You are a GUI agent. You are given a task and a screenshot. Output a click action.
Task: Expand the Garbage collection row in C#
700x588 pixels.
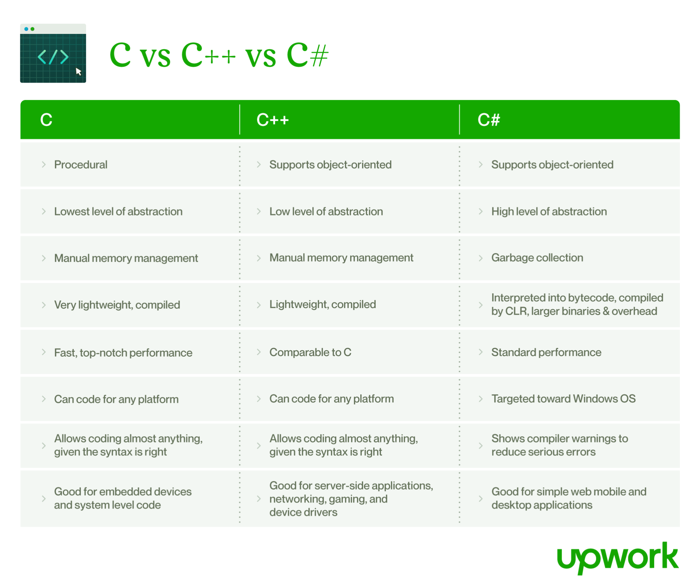480,255
